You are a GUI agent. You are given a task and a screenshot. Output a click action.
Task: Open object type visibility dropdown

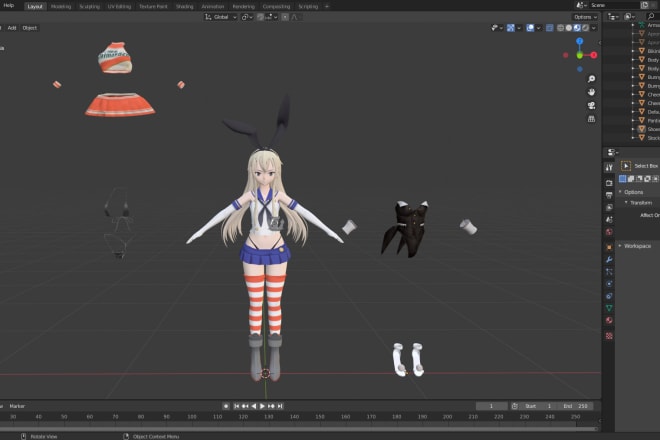coord(497,28)
